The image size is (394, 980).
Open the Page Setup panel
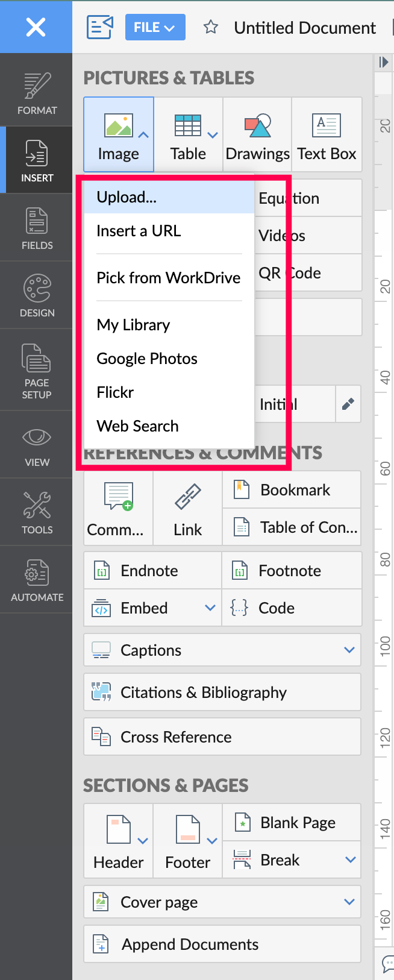click(37, 370)
